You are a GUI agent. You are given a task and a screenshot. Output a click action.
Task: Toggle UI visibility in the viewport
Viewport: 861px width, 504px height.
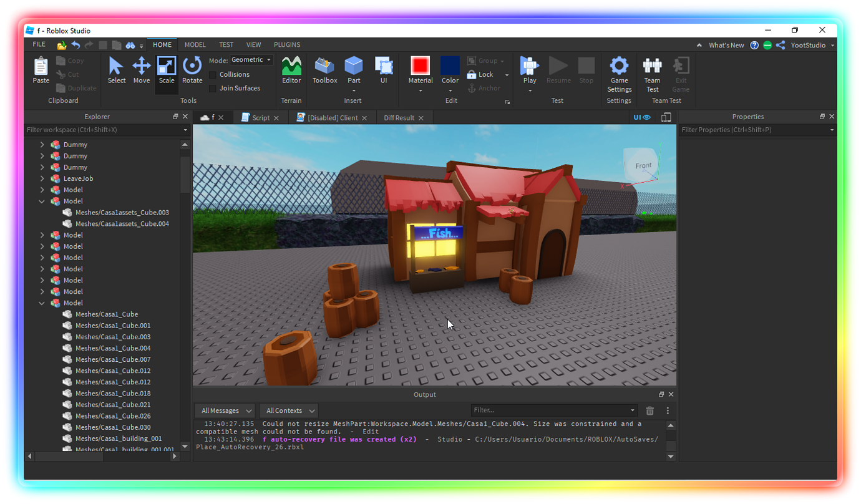coord(641,117)
